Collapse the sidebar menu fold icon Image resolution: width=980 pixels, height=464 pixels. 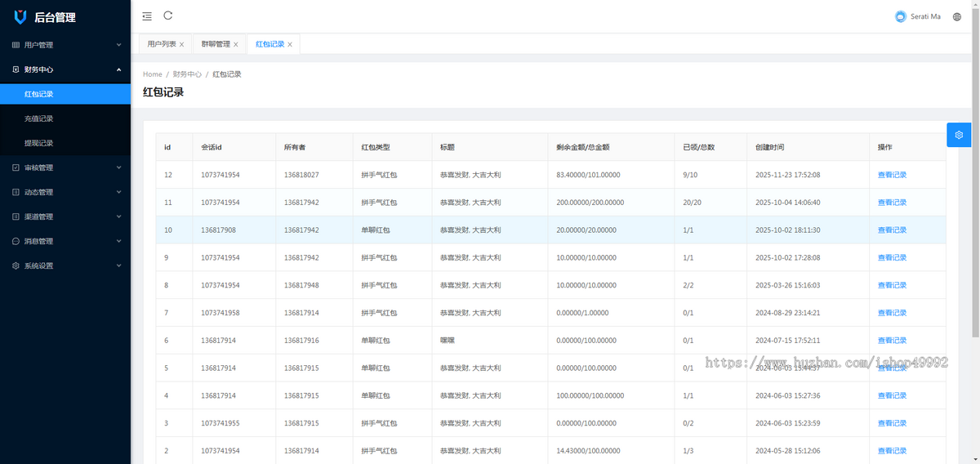click(x=147, y=16)
